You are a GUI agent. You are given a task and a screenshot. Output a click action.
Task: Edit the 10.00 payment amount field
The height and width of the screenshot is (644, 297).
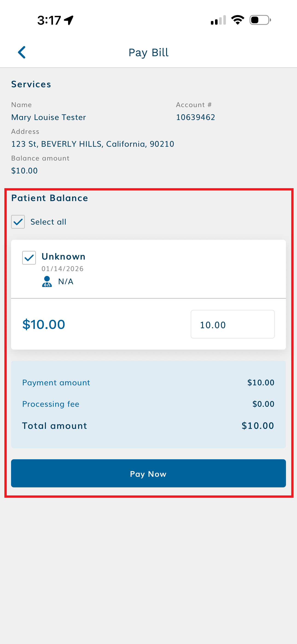click(233, 324)
